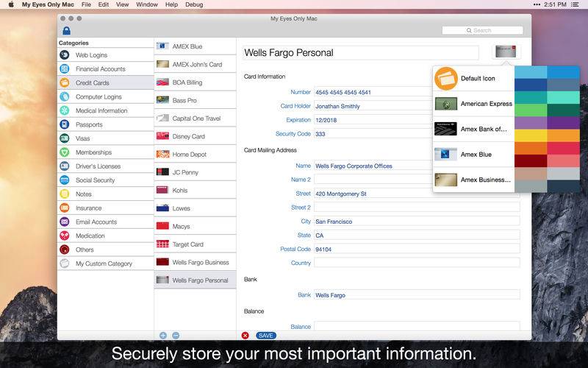Open the Web Logins category icon
The width and height of the screenshot is (588, 368).
[x=65, y=54]
